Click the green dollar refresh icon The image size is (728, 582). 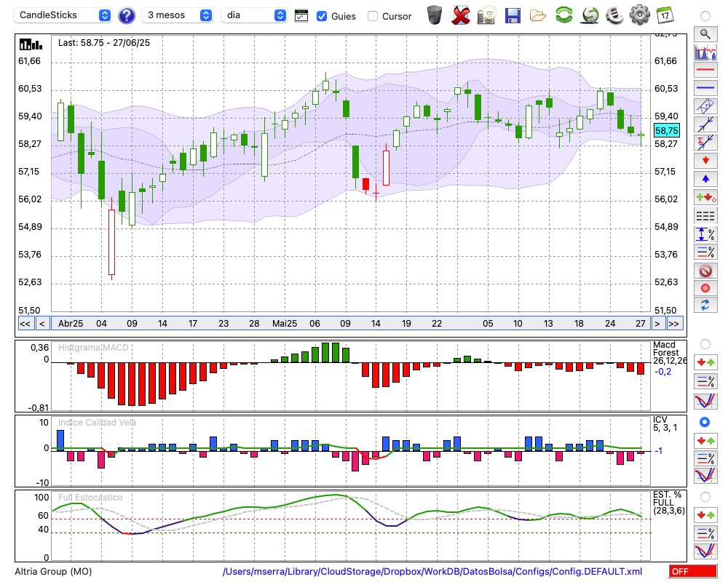[x=590, y=15]
